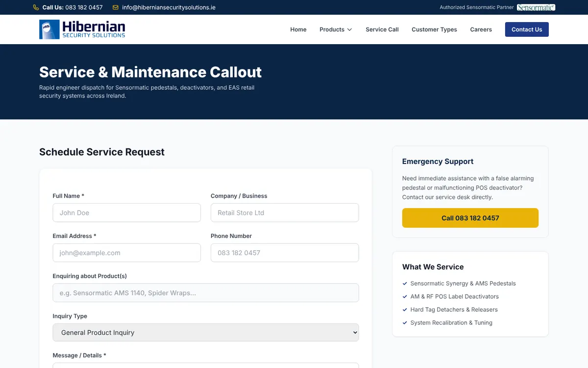This screenshot has height=368, width=588.
Task: Focus the Enquiring about Product(s) field
Action: 206,293
